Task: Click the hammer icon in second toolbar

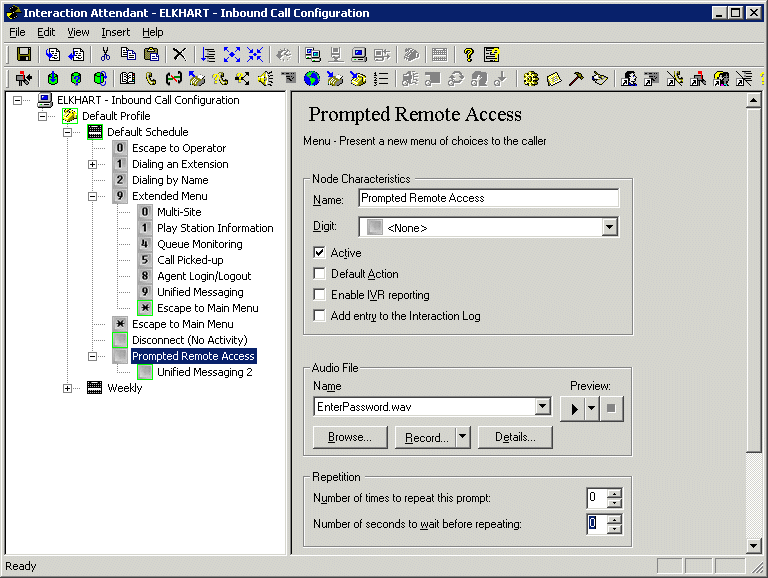Action: pyautogui.click(x=577, y=78)
